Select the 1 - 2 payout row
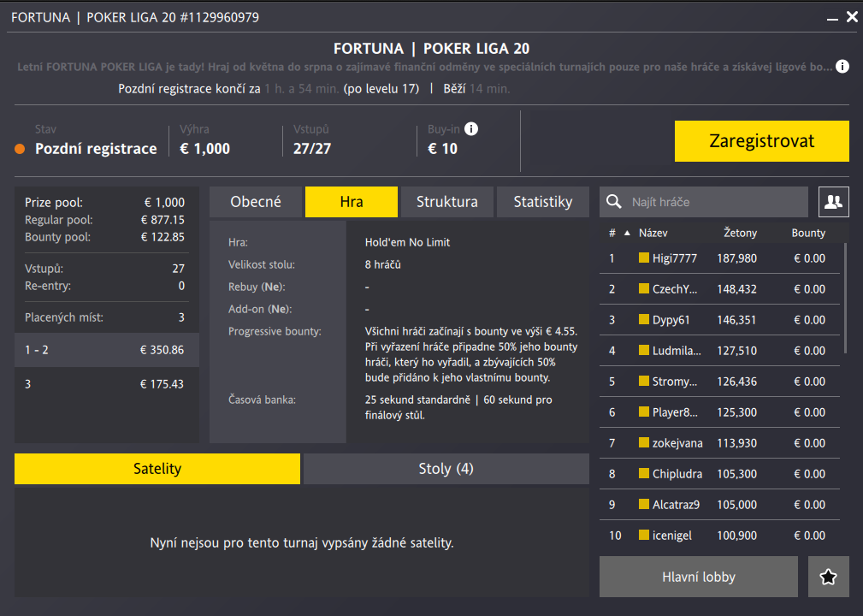The height and width of the screenshot is (616, 863). (107, 350)
